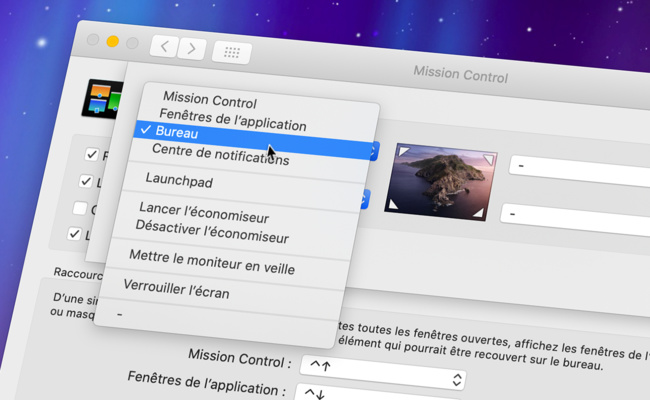Choose the dash (none) menu entry
Image resolution: width=650 pixels, height=400 pixels.
pos(119,314)
